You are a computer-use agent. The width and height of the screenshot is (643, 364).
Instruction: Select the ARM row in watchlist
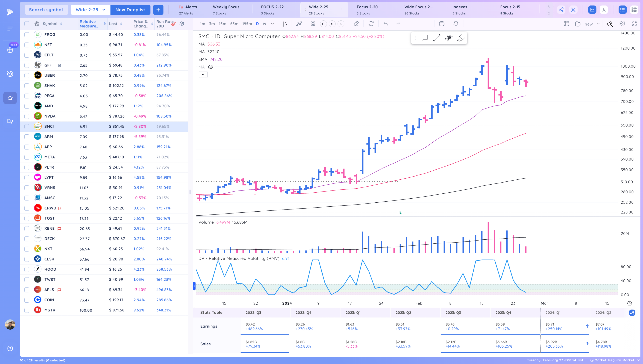(x=104, y=137)
